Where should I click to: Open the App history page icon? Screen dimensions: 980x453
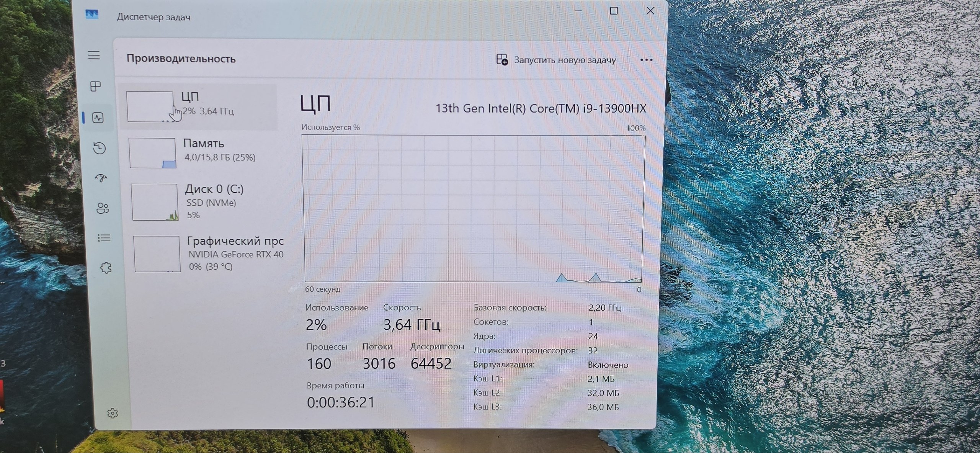pos(100,148)
